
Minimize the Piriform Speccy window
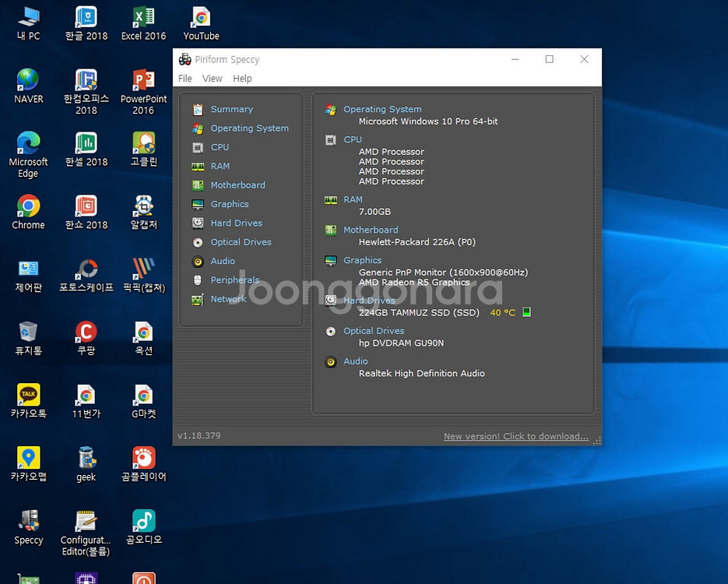tap(515, 59)
